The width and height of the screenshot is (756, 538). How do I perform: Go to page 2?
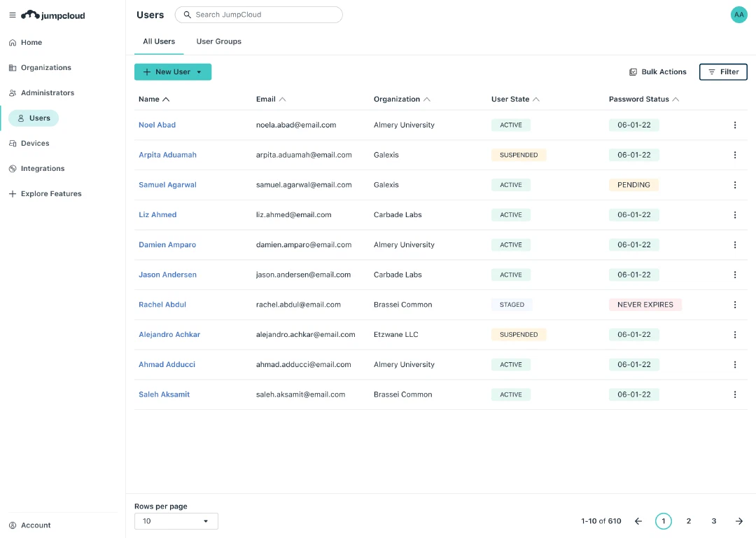689,521
